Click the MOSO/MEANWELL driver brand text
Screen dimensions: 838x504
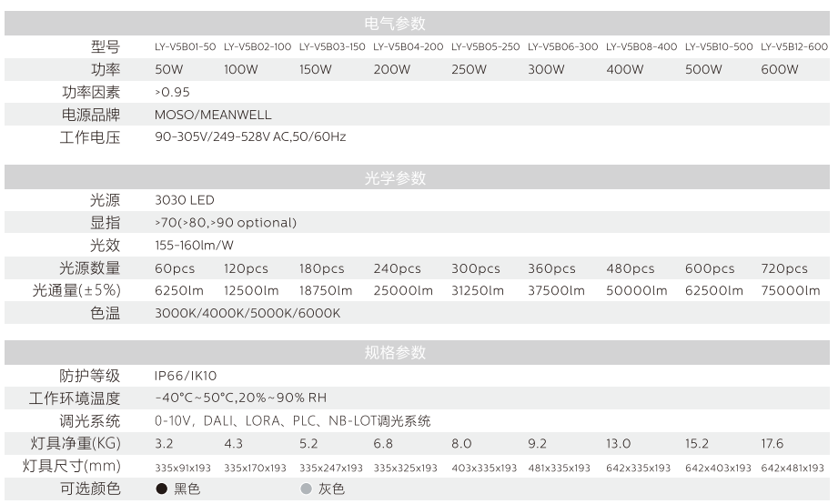point(213,116)
